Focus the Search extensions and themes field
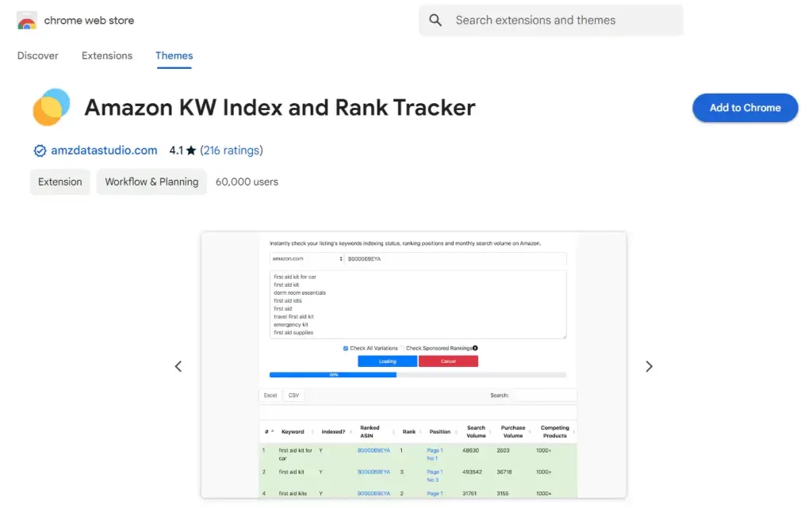This screenshot has width=812, height=508. [551, 20]
